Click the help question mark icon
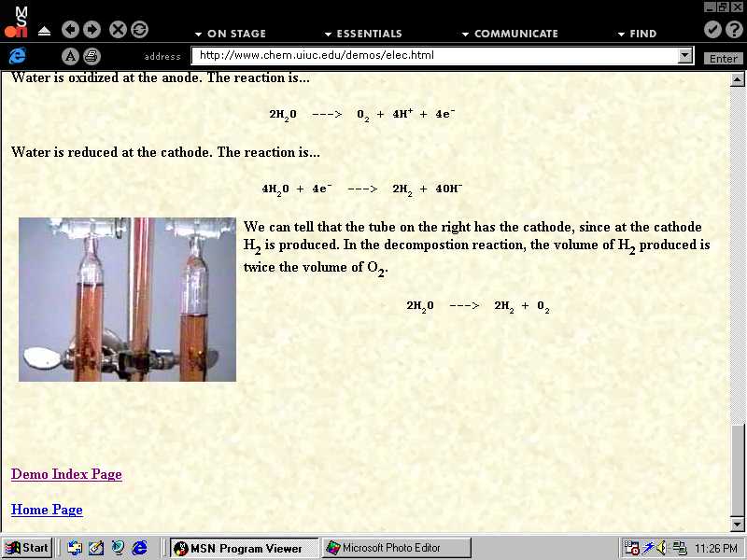This screenshot has height=560, width=747. [x=733, y=30]
